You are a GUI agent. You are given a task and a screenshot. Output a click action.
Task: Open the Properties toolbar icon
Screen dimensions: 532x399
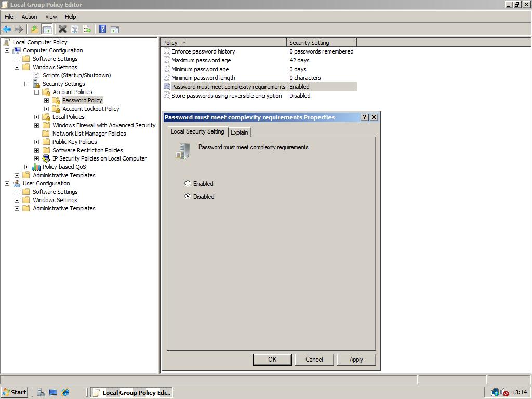pos(74,30)
